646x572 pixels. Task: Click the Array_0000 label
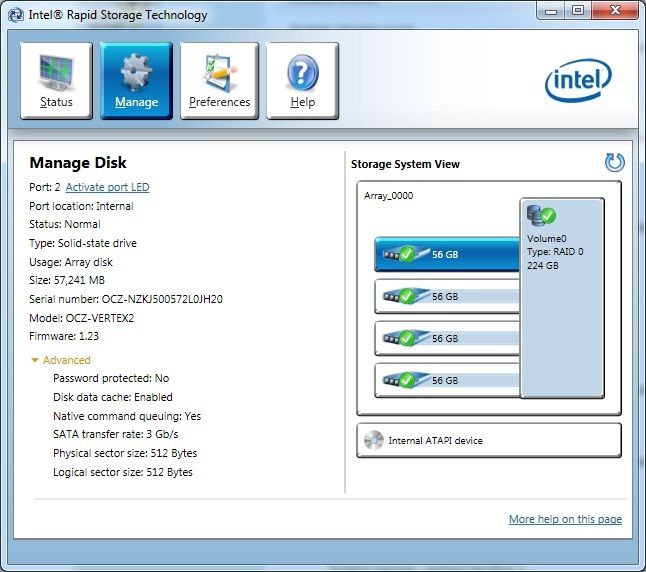pyautogui.click(x=389, y=196)
